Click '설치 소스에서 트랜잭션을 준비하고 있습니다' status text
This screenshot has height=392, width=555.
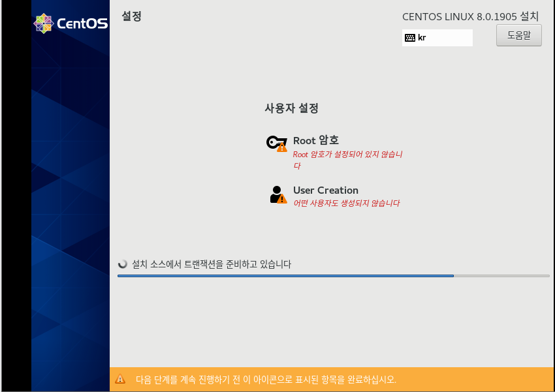[212, 264]
